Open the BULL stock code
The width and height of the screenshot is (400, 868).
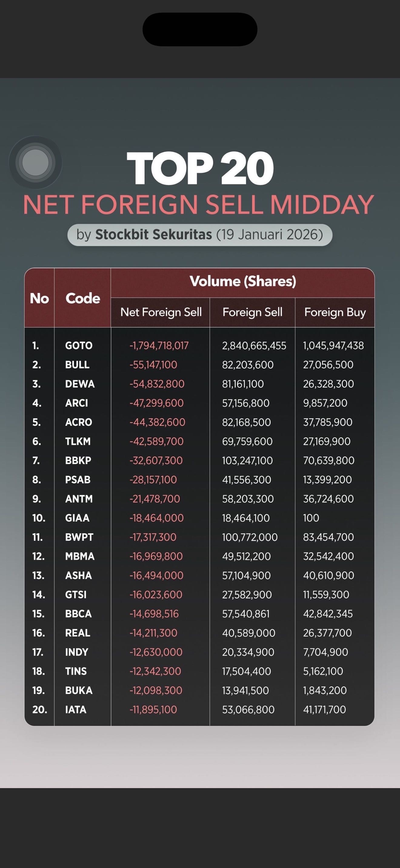point(77,365)
